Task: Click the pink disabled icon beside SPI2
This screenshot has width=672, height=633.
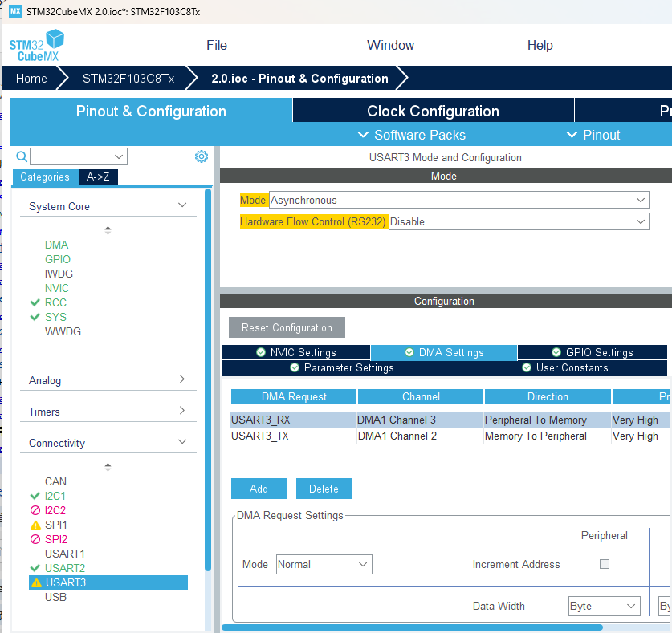Action: (35, 539)
